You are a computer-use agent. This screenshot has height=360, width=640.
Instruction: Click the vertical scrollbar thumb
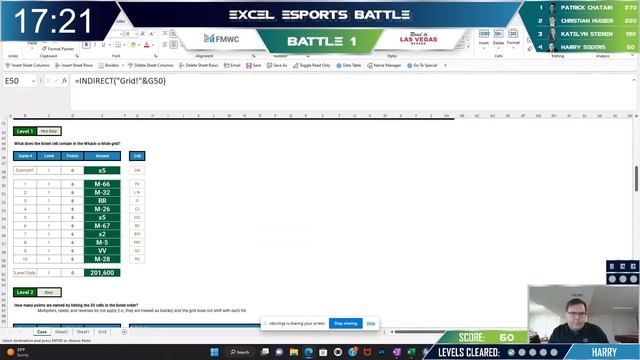click(636, 178)
